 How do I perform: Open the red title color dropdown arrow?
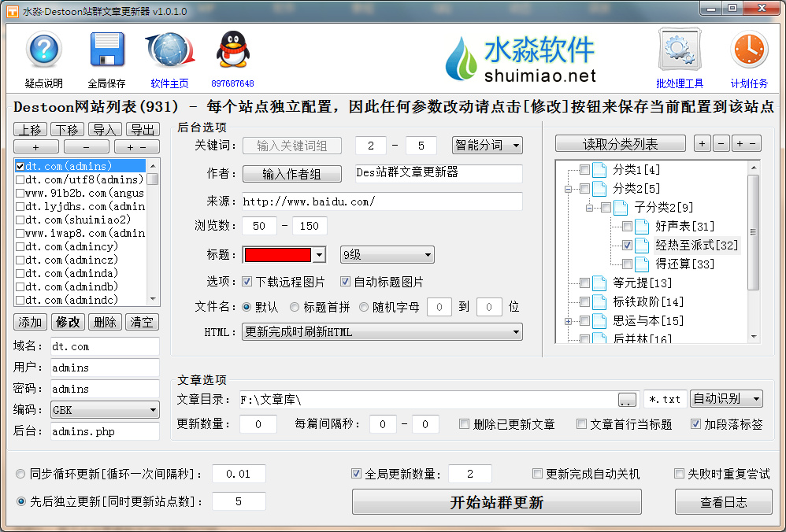click(319, 255)
